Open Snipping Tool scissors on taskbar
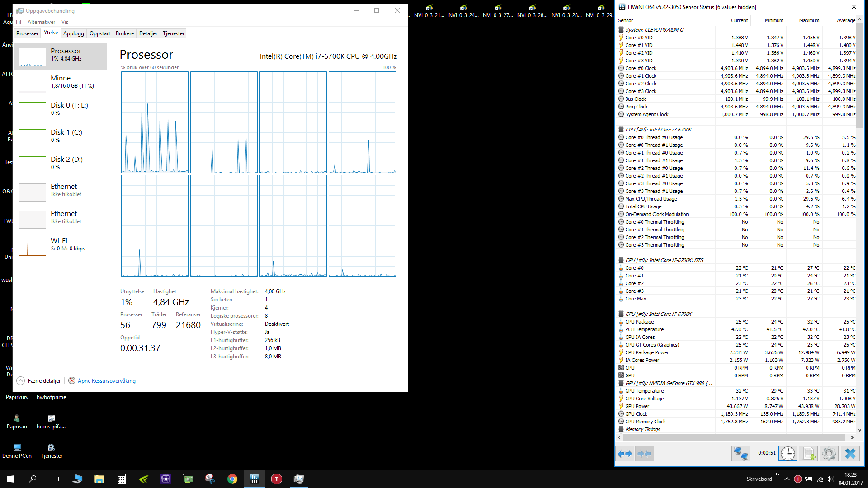The height and width of the screenshot is (488, 868). pos(210,479)
